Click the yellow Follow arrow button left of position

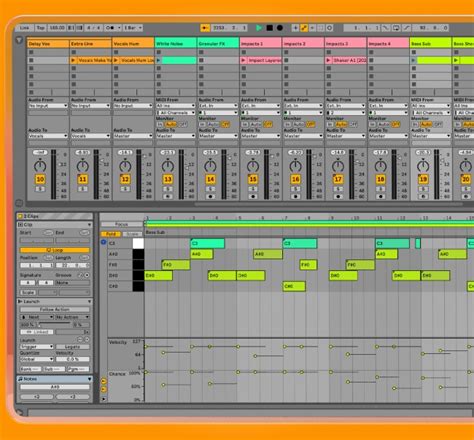pyautogui.click(x=205, y=28)
